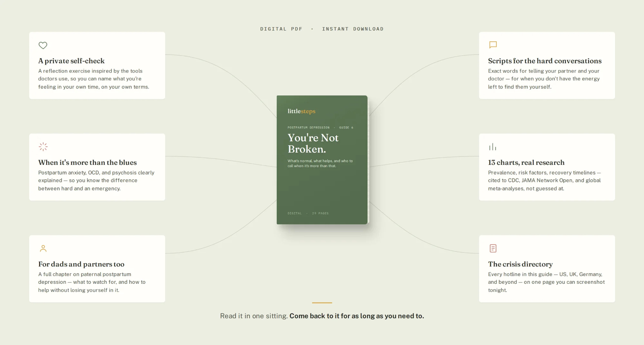Click the paragraph about paternal postpartum depression
The image size is (644, 345).
click(x=92, y=282)
